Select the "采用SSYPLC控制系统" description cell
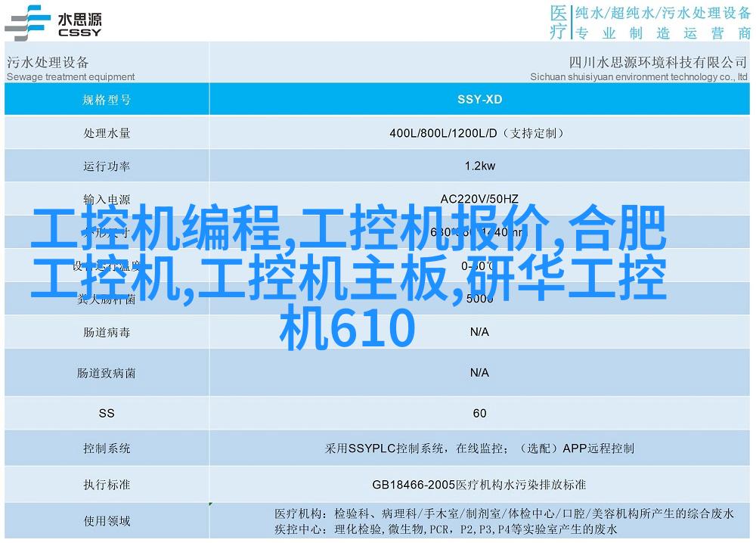756x543 pixels. [x=479, y=448]
